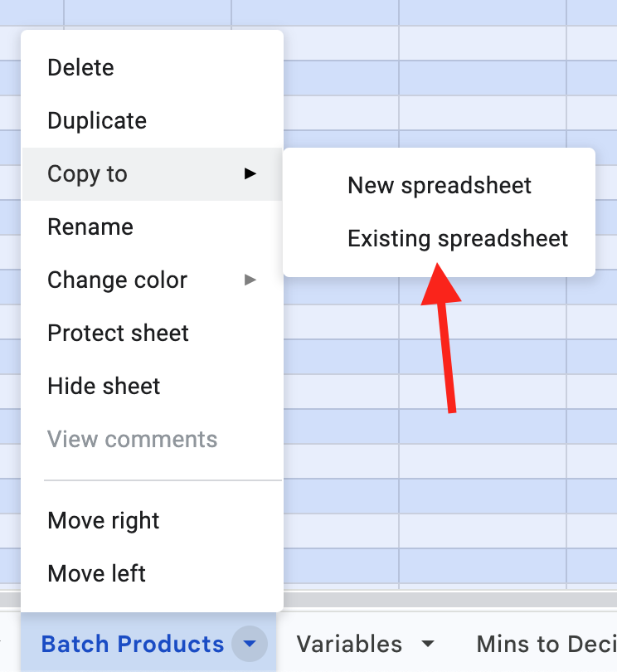Click the Copy to submenu arrow
617x672 pixels.
[x=250, y=174]
